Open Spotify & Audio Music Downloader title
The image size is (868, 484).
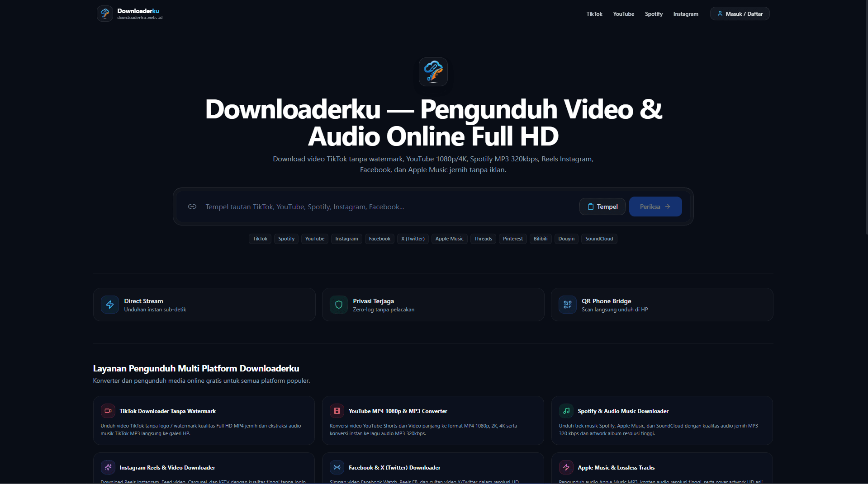pyautogui.click(x=623, y=411)
